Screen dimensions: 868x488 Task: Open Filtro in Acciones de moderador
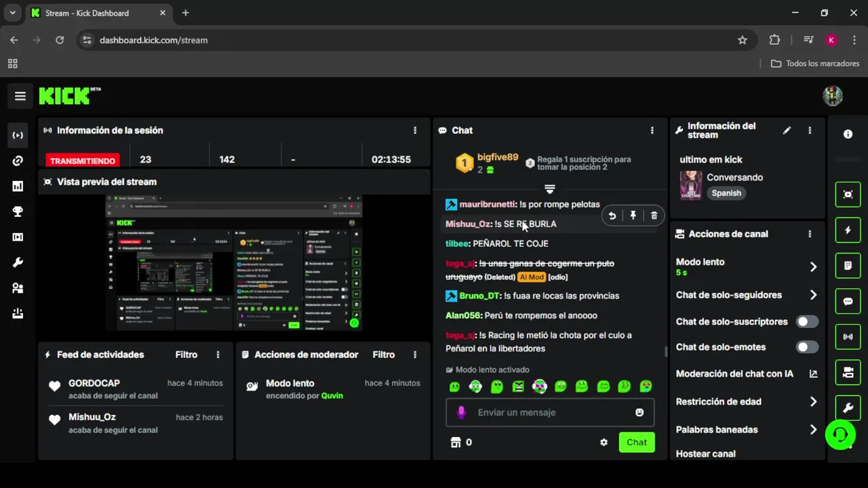click(x=384, y=354)
